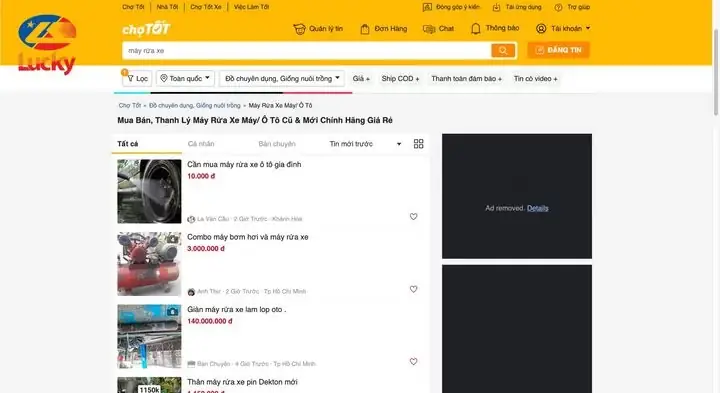Open Nhà Tốt top nav link
Image resolution: width=720 pixels, height=393 pixels.
(167, 7)
